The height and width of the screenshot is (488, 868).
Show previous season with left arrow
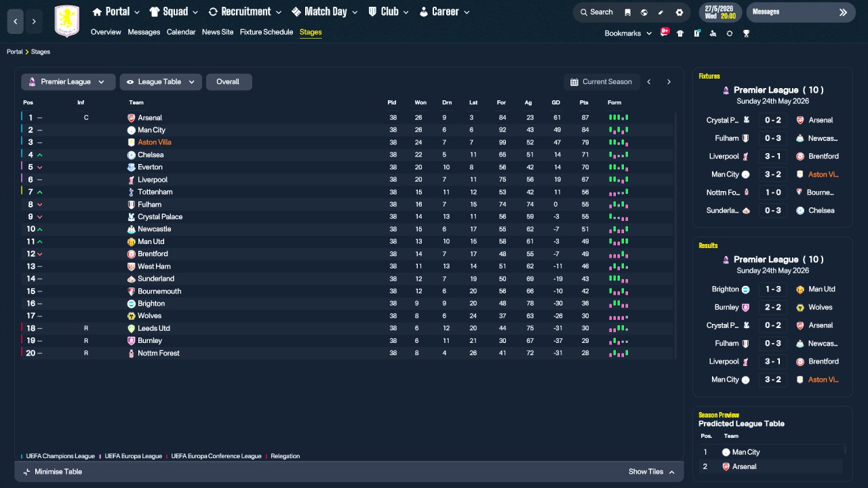[x=649, y=82]
